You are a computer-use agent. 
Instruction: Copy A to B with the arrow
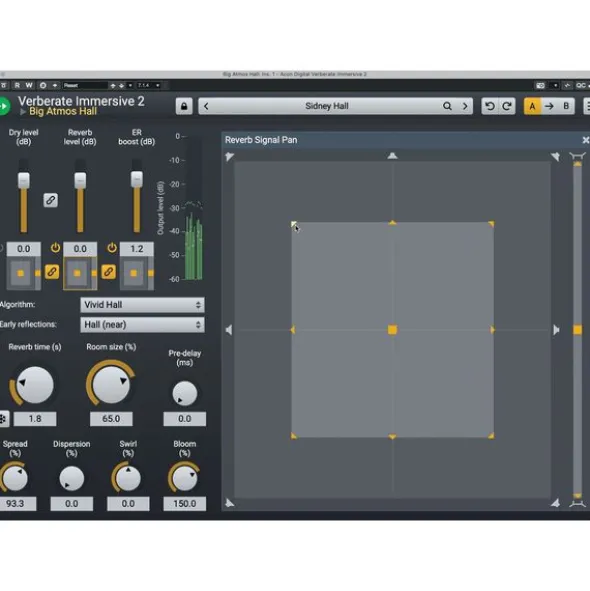pos(549,106)
